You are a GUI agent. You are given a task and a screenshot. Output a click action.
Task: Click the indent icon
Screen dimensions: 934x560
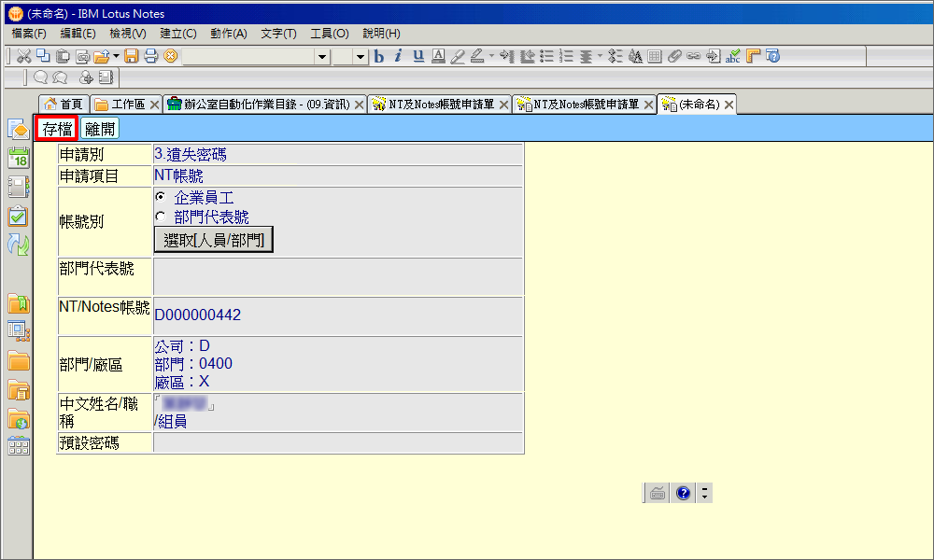pos(507,56)
